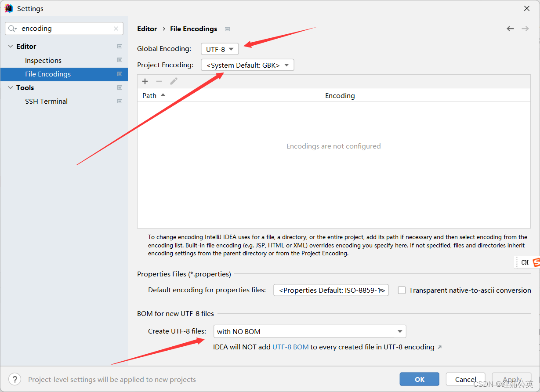Click the Cancel button
This screenshot has width=540, height=392.
click(x=465, y=379)
